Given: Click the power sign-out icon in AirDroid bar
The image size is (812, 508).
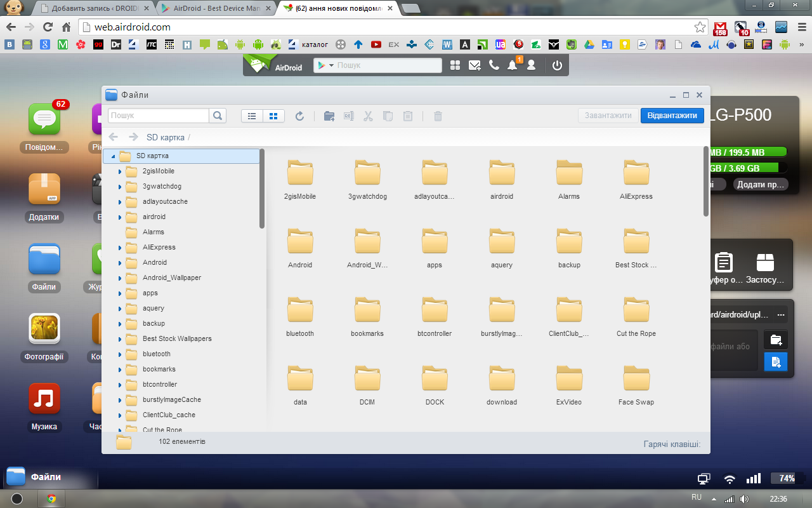Looking at the screenshot, I should point(557,65).
